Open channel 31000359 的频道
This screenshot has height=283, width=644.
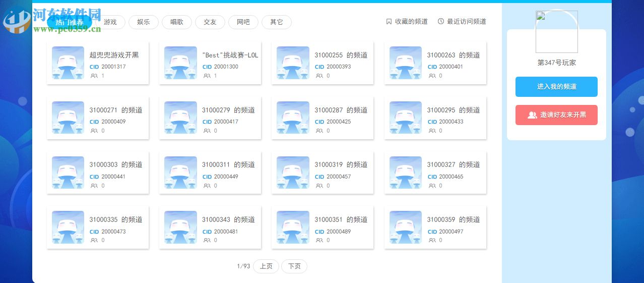click(435, 228)
